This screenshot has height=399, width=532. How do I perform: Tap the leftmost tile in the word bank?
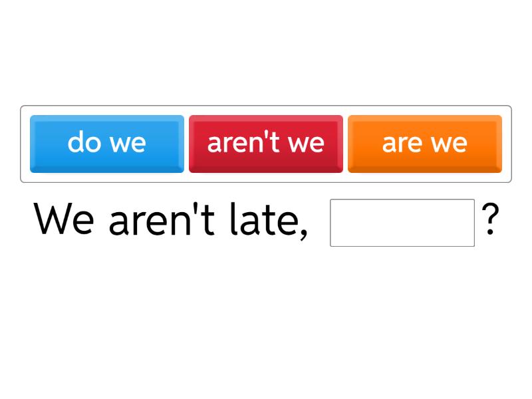tap(107, 144)
